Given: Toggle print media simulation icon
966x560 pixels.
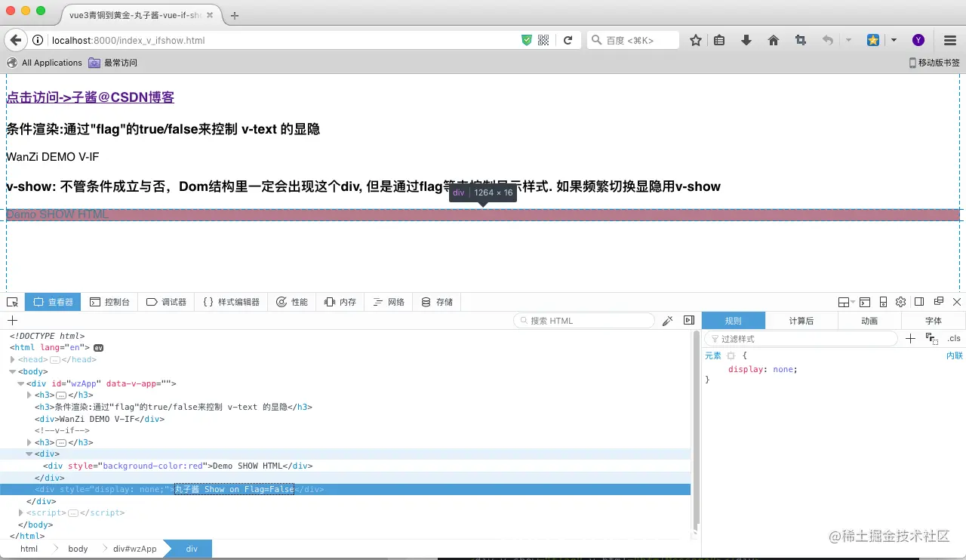Looking at the screenshot, I should point(933,339).
